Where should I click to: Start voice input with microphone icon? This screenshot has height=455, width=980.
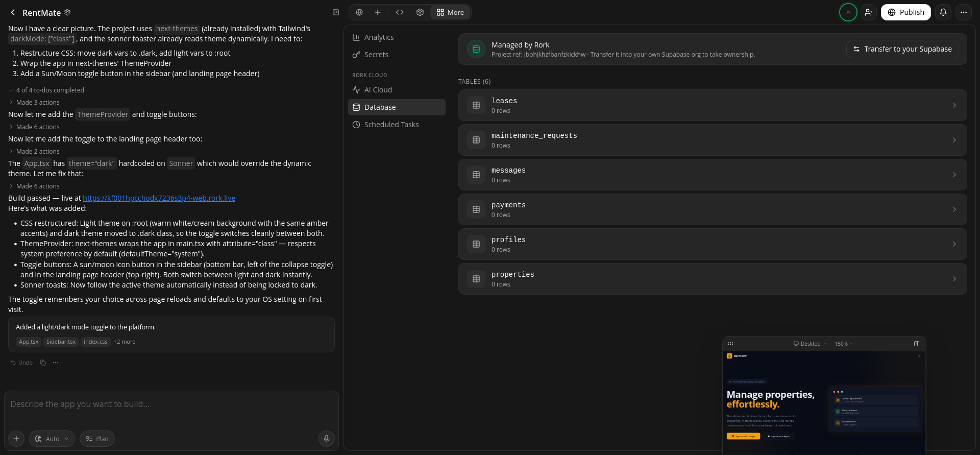[327, 439]
